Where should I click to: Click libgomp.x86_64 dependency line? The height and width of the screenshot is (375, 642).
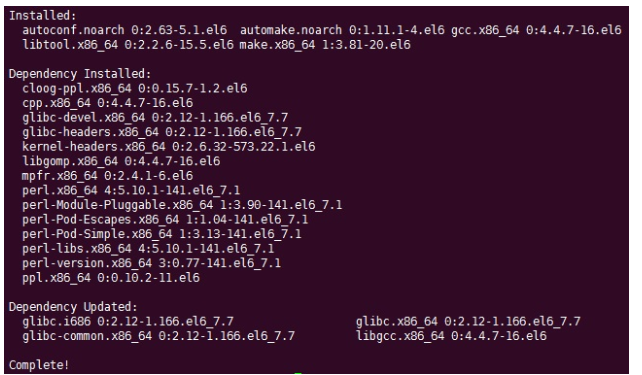point(121,161)
